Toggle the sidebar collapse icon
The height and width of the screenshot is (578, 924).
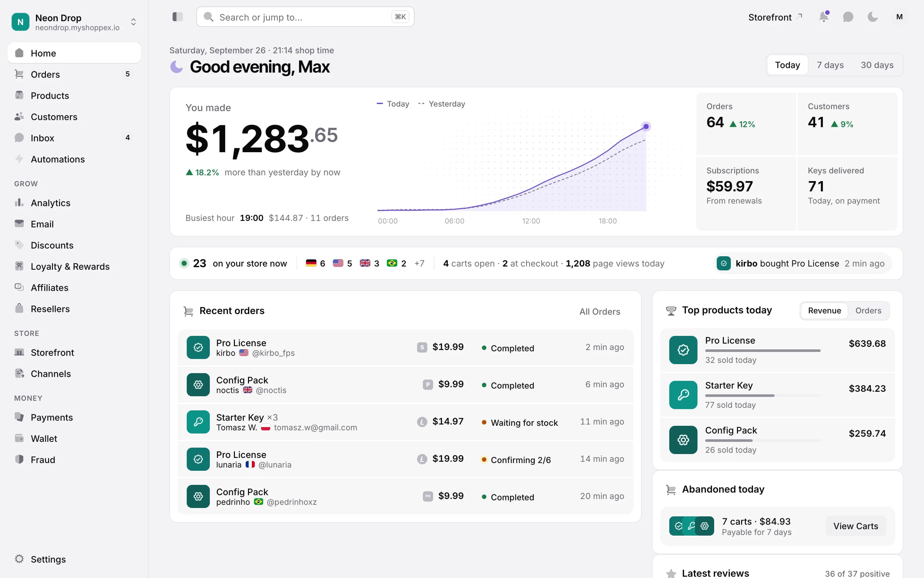(177, 17)
